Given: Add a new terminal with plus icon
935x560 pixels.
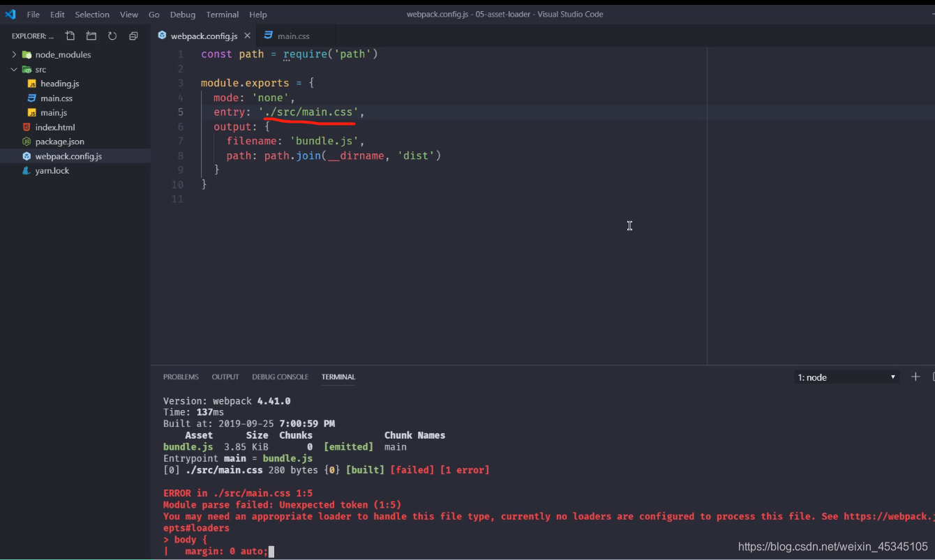Looking at the screenshot, I should [x=915, y=377].
